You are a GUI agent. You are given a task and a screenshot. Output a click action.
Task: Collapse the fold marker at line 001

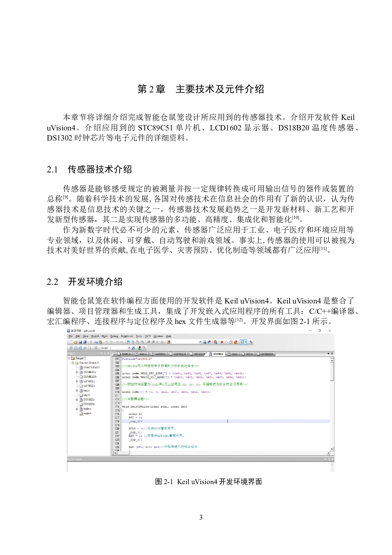pos(120,359)
